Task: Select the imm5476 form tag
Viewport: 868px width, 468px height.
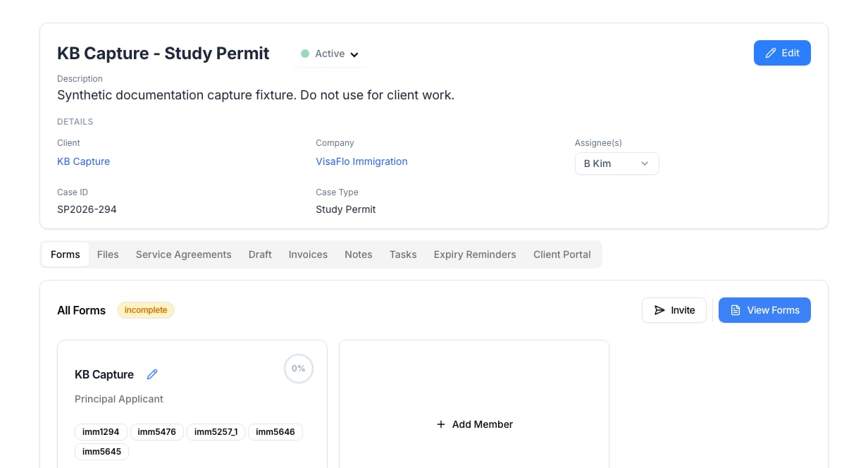Action: pyautogui.click(x=157, y=432)
